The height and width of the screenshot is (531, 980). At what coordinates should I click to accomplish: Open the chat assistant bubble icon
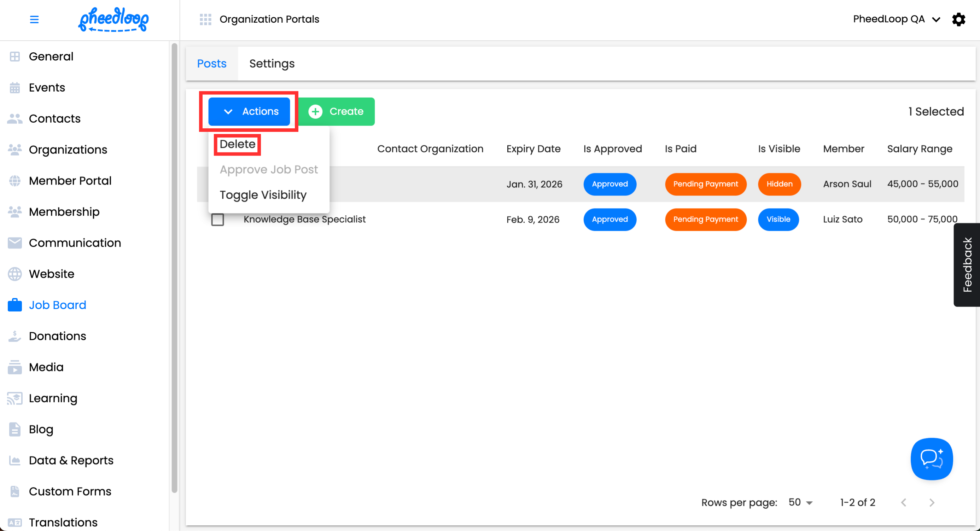(931, 459)
